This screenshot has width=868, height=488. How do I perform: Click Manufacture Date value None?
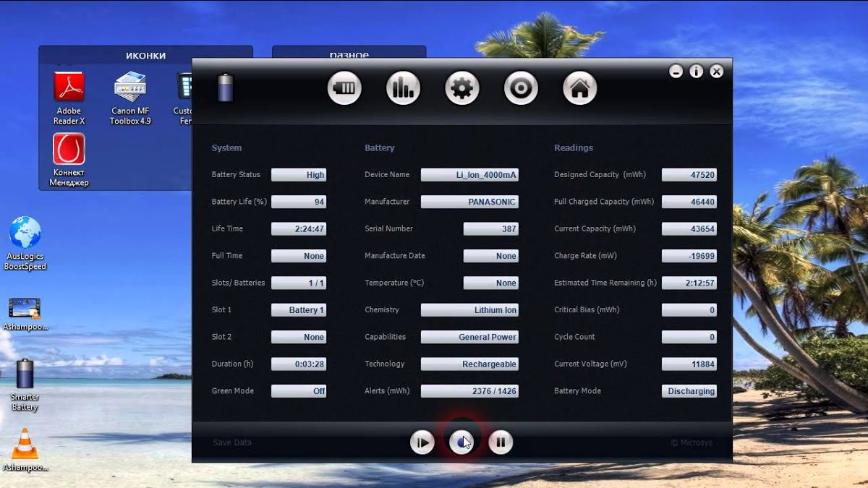[491, 256]
